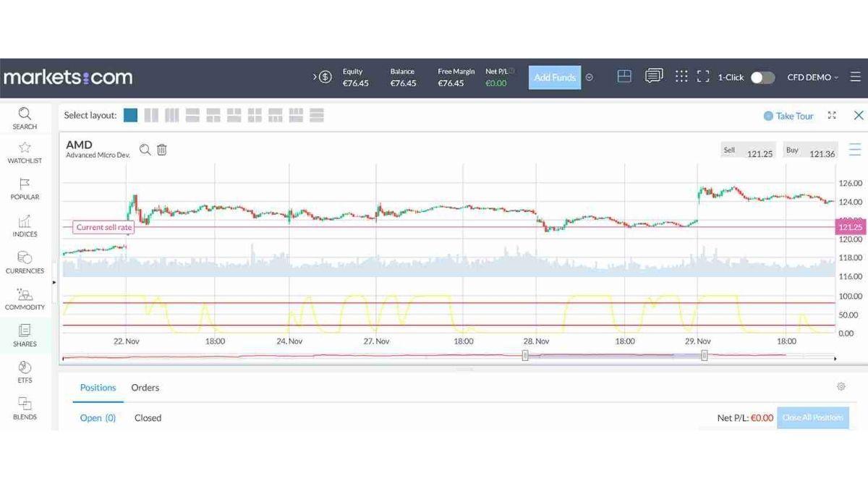Click the AMD instrument name
Screen dimensions: 868x489
point(79,145)
